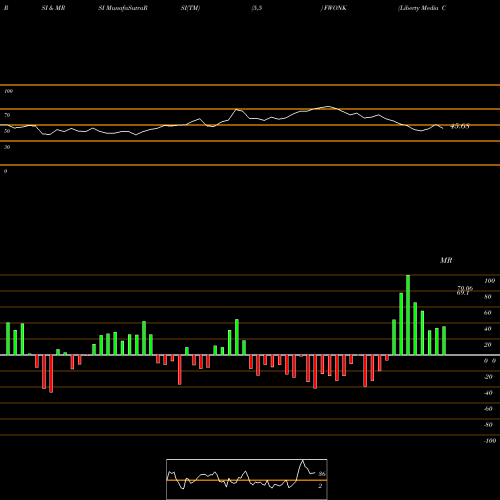Click the MR axis label -40
The width and height of the screenshot is (500, 500).
click(x=488, y=393)
